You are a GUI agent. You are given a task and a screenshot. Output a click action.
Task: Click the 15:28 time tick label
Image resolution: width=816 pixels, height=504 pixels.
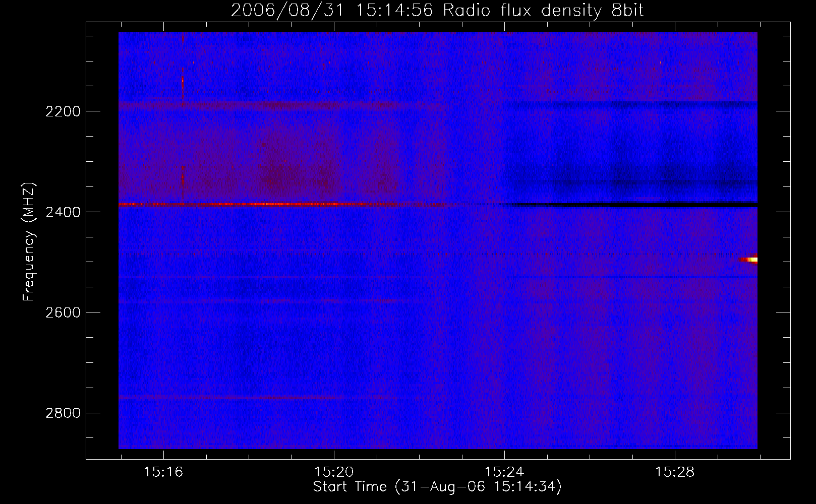[x=675, y=472]
